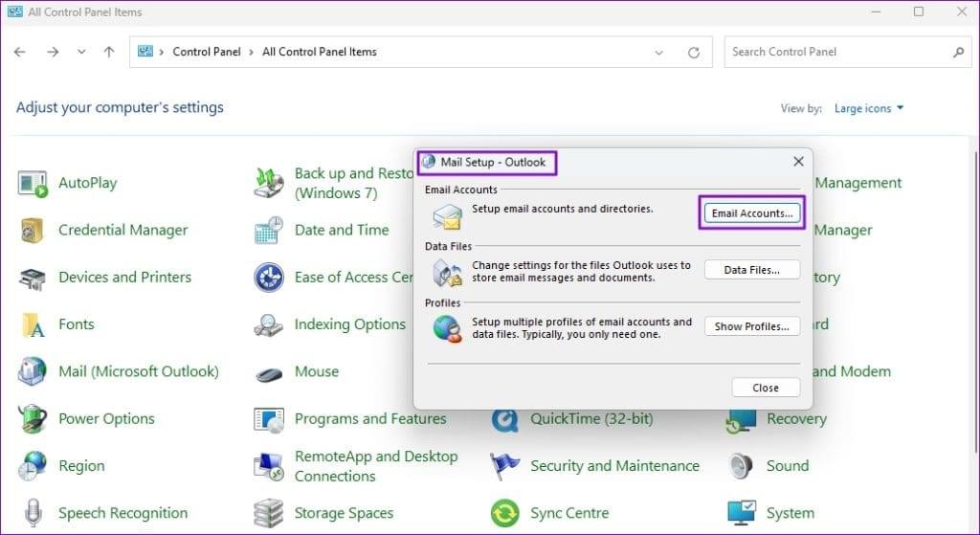Viewport: 980px width, 535px height.
Task: Open the Fonts folder icon
Action: 33,324
